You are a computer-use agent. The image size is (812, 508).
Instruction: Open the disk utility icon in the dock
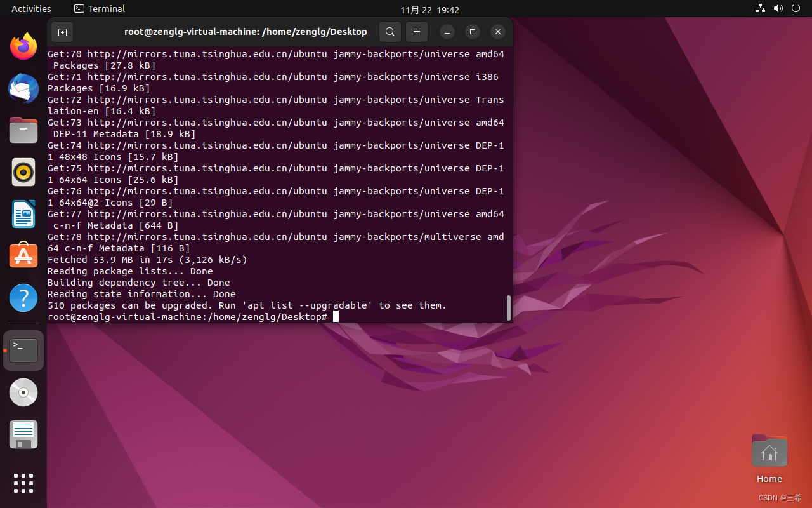23,434
